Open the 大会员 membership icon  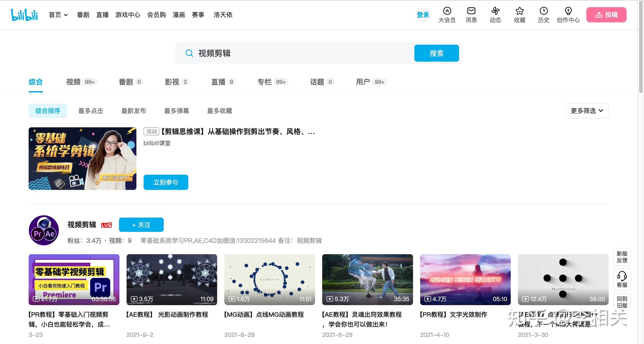pyautogui.click(x=447, y=11)
